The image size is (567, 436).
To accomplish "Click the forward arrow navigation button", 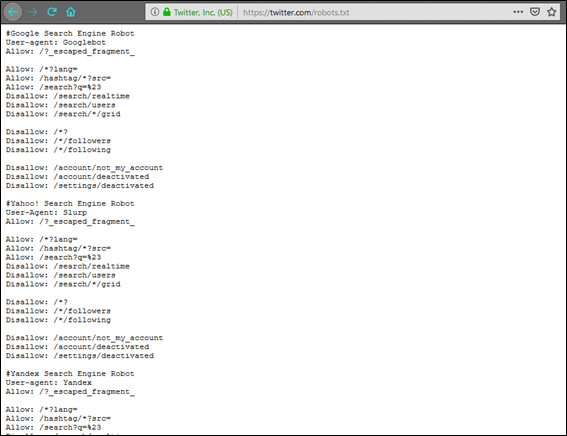I will tap(33, 12).
